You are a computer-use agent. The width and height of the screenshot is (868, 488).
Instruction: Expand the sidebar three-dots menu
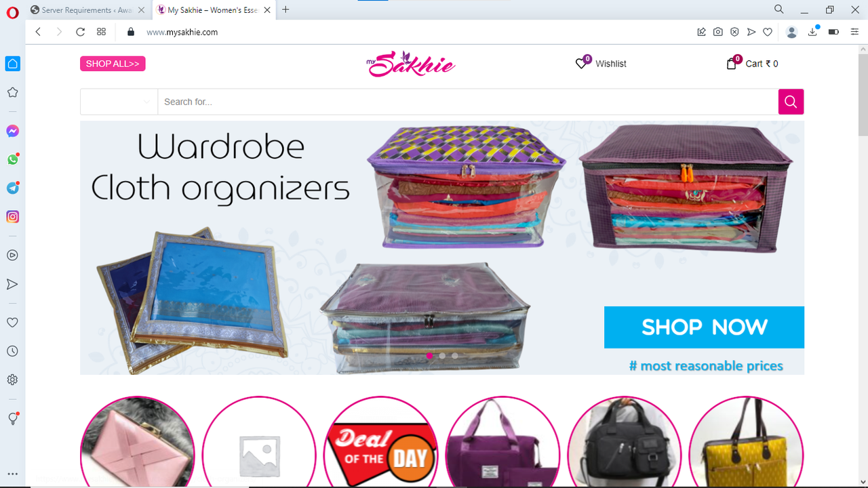(12, 474)
